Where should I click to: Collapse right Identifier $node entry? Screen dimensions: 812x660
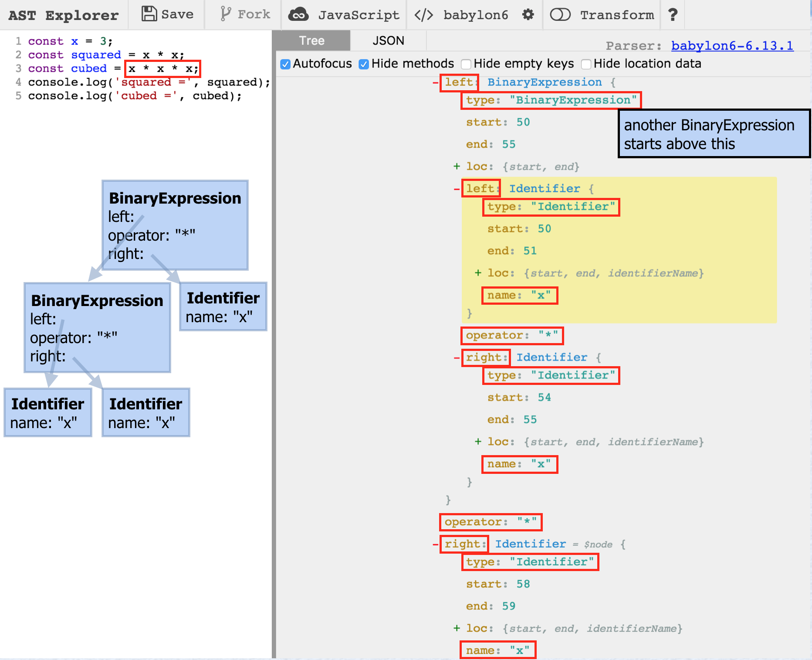tap(435, 544)
